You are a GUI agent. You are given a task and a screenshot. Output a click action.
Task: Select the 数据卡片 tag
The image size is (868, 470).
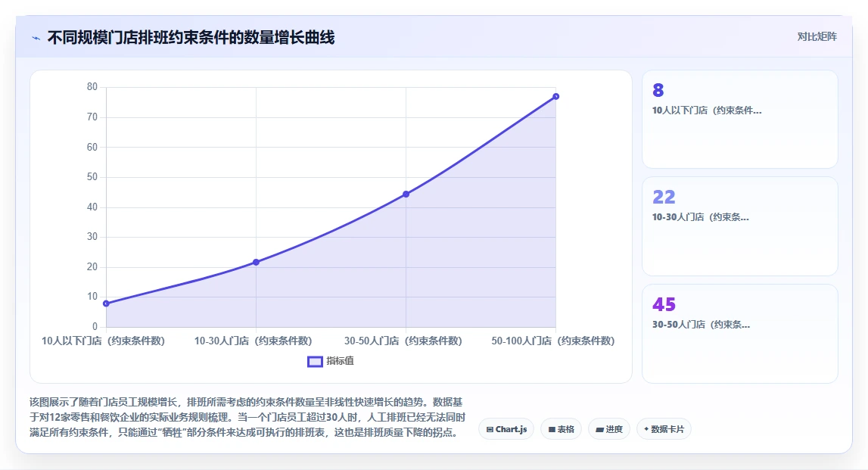click(x=664, y=429)
